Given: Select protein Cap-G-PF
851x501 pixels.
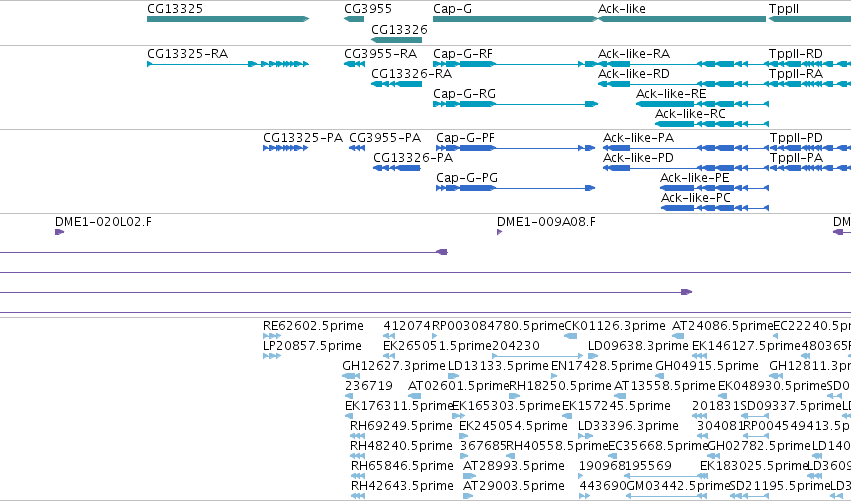Looking at the screenshot, I should pos(516,148).
